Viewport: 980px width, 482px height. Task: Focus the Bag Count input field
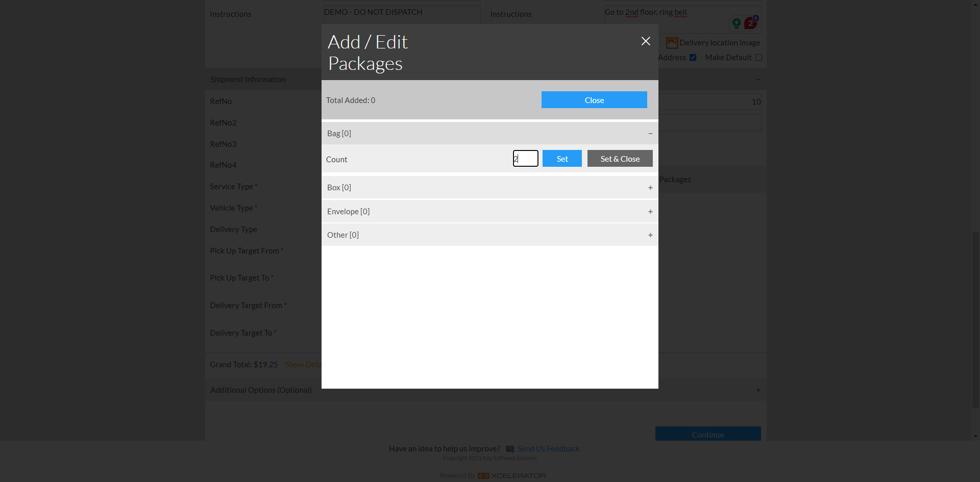tap(525, 159)
